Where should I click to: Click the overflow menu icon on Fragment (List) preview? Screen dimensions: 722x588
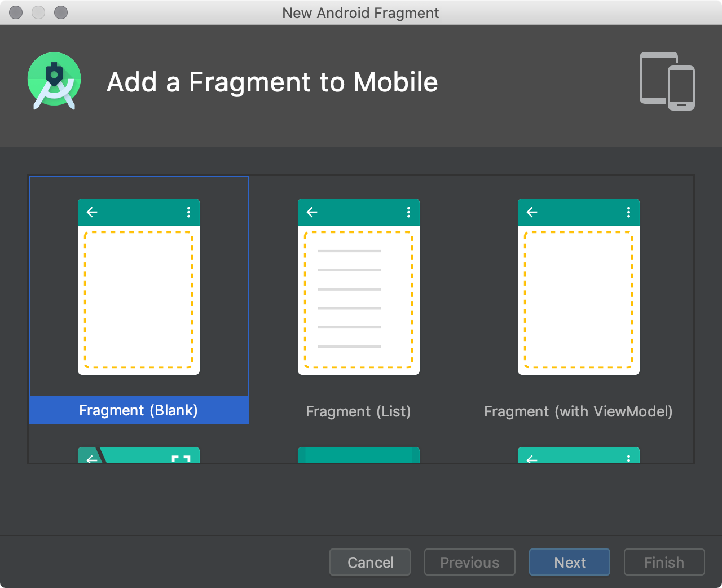[408, 212]
